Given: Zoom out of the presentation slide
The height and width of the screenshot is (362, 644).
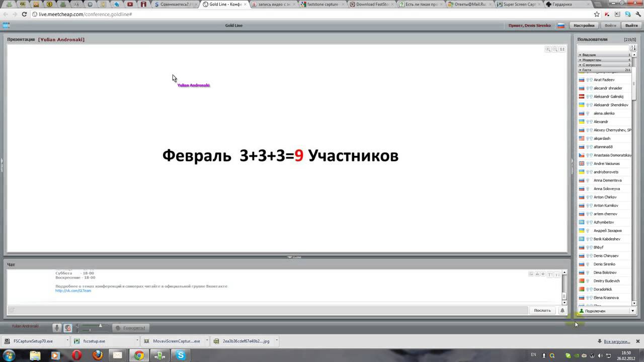Looking at the screenshot, I should [555, 49].
